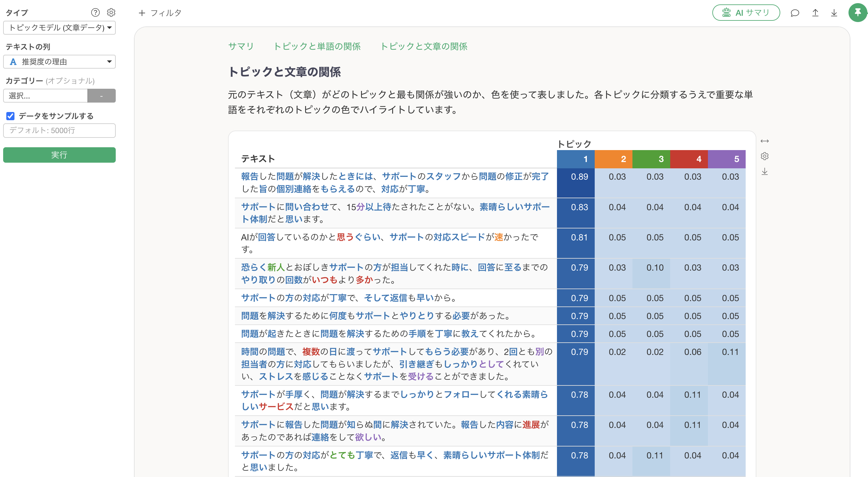Click the row text starting AIが回答している
The image size is (868, 477).
pos(390,244)
